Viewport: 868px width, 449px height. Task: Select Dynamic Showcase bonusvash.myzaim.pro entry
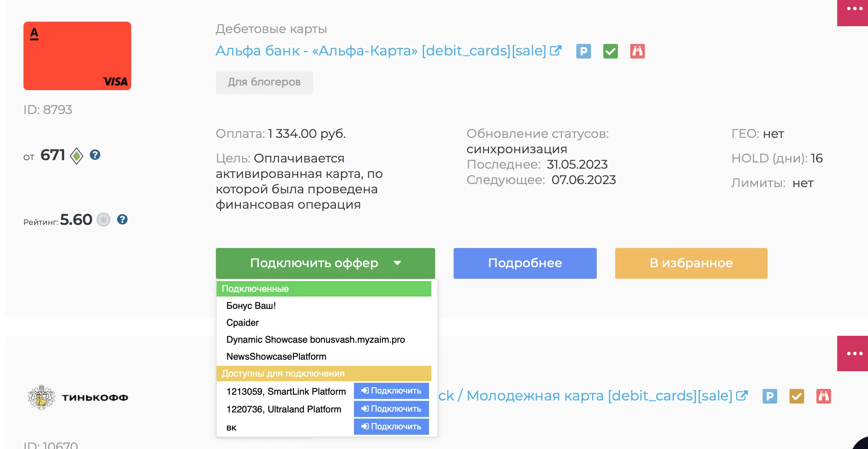click(315, 340)
